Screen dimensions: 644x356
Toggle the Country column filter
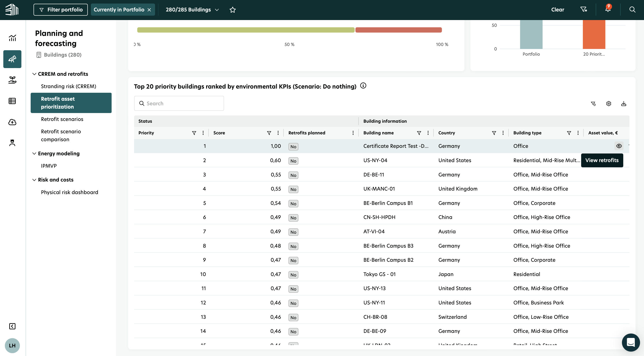point(494,133)
